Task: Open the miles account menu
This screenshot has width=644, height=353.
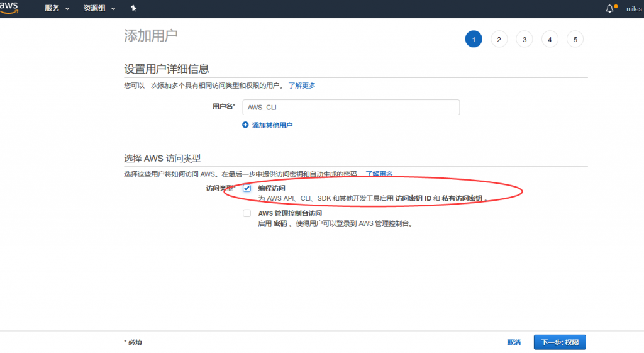Action: (634, 9)
